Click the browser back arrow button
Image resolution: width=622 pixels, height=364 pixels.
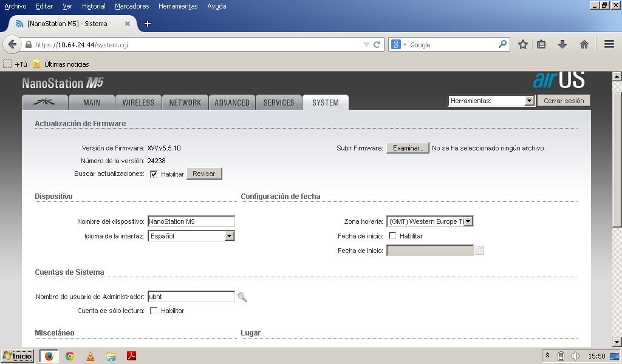click(x=12, y=44)
